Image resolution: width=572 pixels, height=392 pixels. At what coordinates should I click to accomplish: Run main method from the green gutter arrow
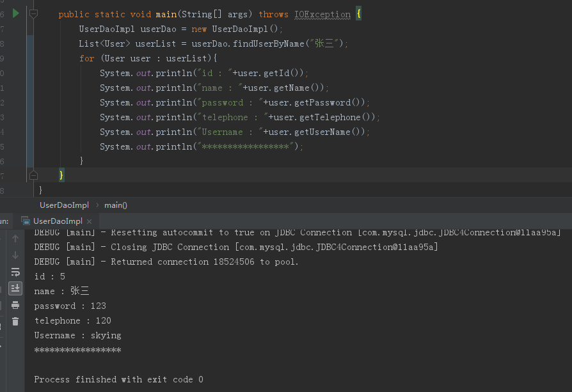tap(16, 13)
